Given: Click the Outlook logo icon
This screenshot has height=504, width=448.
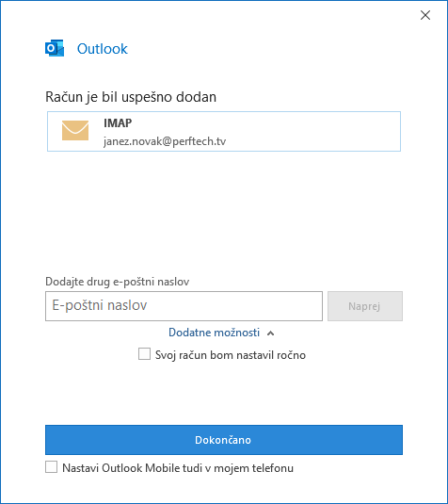Looking at the screenshot, I should click(x=55, y=48).
